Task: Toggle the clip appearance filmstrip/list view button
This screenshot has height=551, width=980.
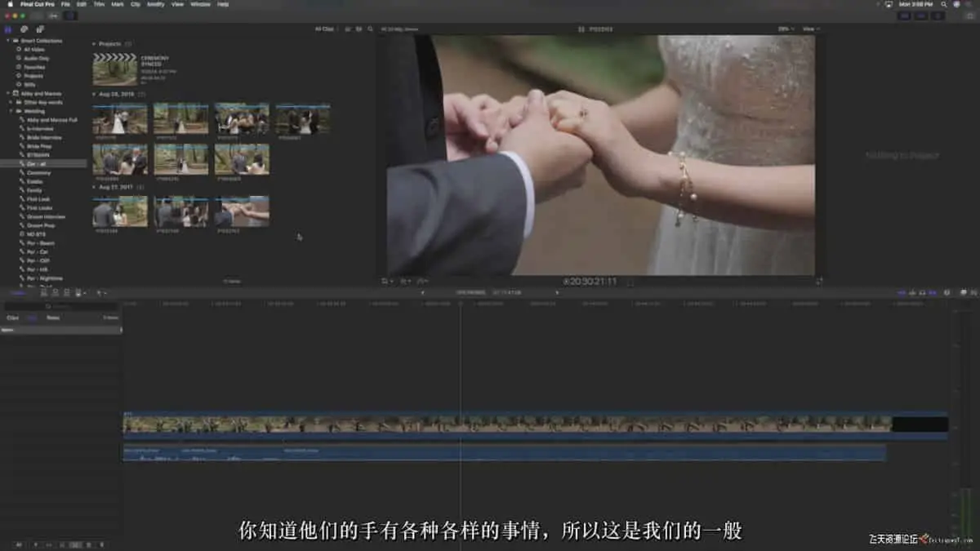Action: 348,29
